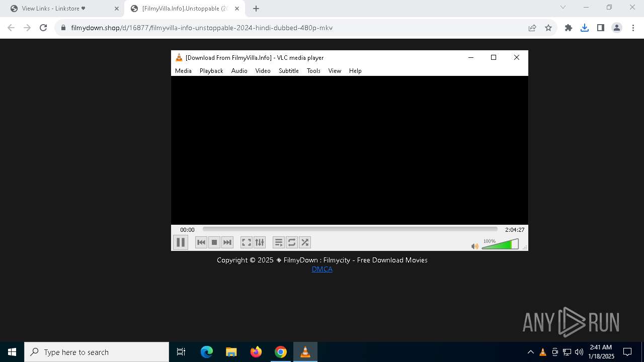
Task: Launch Microsoft Edge from taskbar
Action: click(x=207, y=352)
